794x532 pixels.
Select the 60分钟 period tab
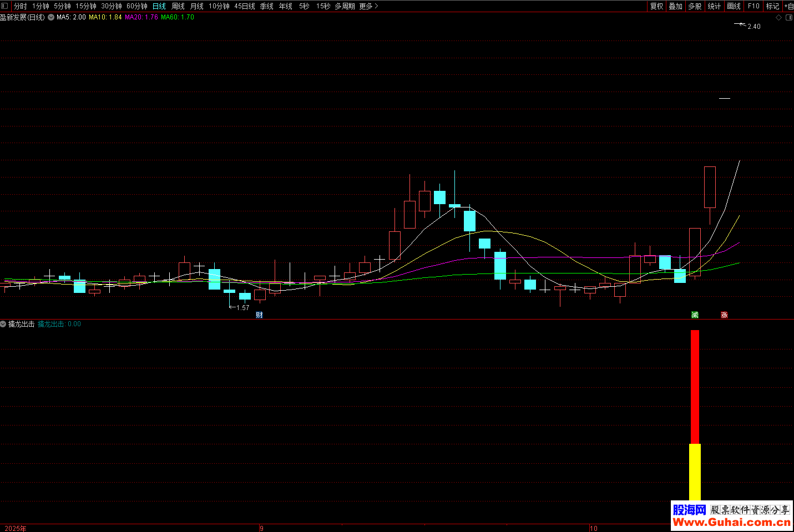coord(137,6)
